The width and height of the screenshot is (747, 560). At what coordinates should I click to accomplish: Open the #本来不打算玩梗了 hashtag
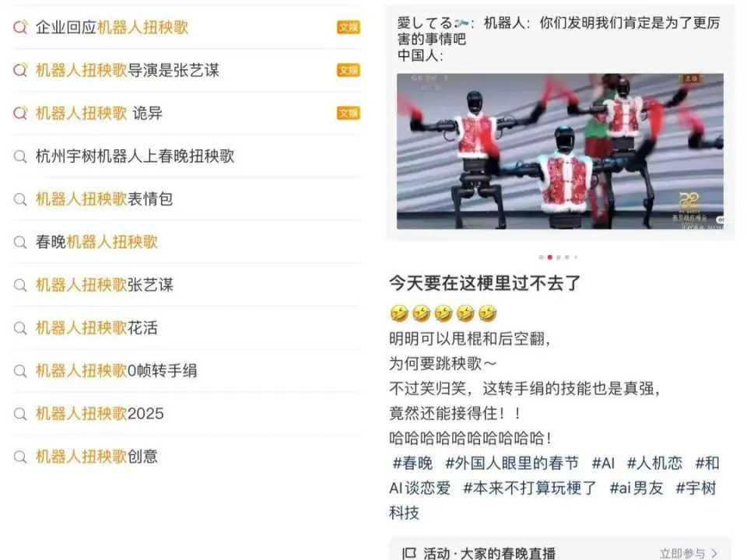click(529, 488)
